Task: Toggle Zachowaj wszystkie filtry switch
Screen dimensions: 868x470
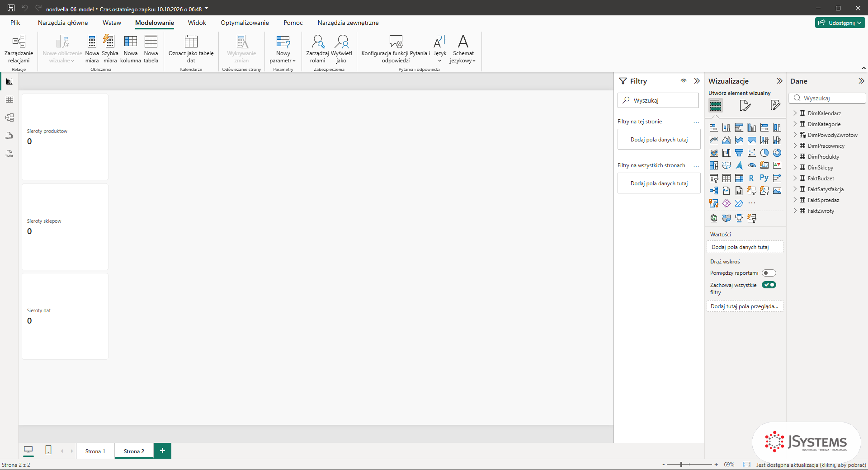Action: click(x=769, y=285)
